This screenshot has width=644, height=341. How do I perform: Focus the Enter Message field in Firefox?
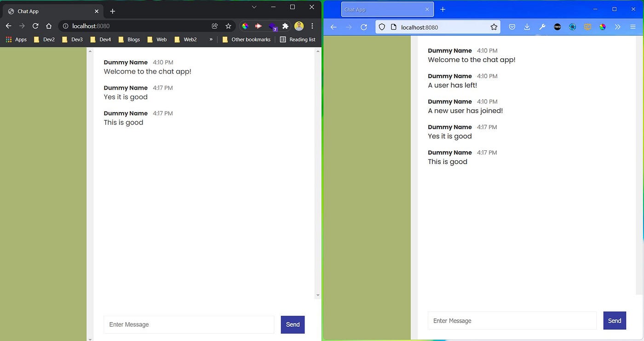click(512, 321)
